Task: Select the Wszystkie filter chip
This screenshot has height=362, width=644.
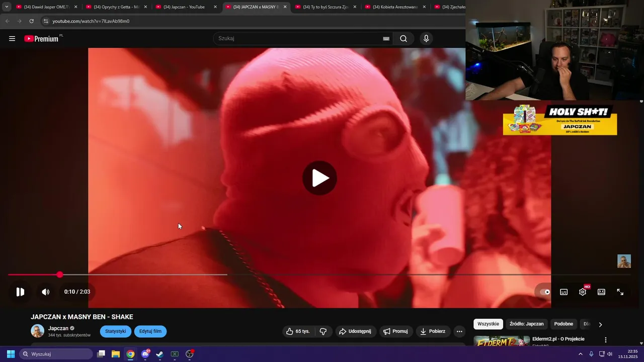Action: click(x=488, y=324)
